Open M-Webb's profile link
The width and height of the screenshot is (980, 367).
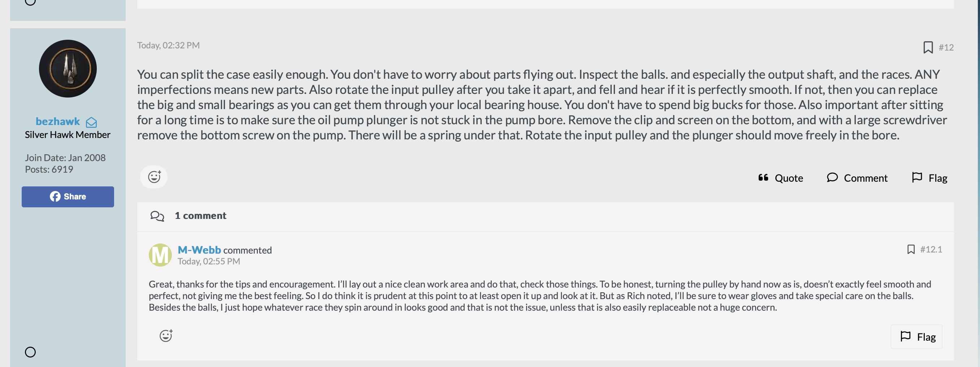coord(199,250)
